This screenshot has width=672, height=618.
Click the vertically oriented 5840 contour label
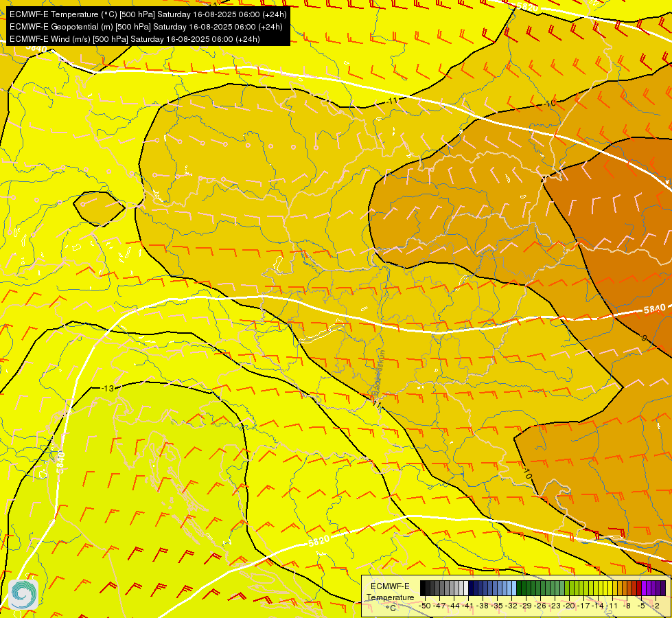click(60, 462)
